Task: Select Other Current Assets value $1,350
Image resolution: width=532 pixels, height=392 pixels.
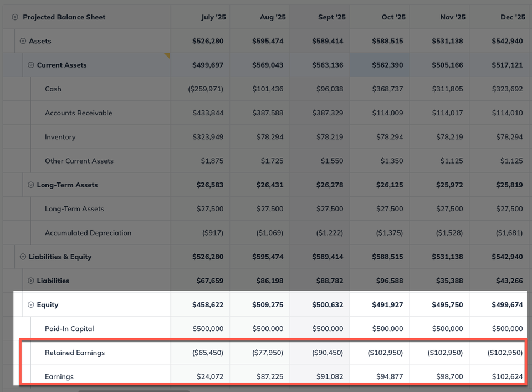Action: pos(392,161)
